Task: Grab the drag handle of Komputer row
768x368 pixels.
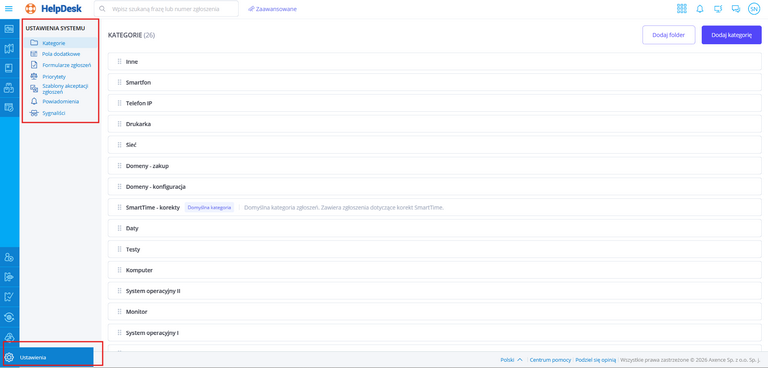Action: 120,270
